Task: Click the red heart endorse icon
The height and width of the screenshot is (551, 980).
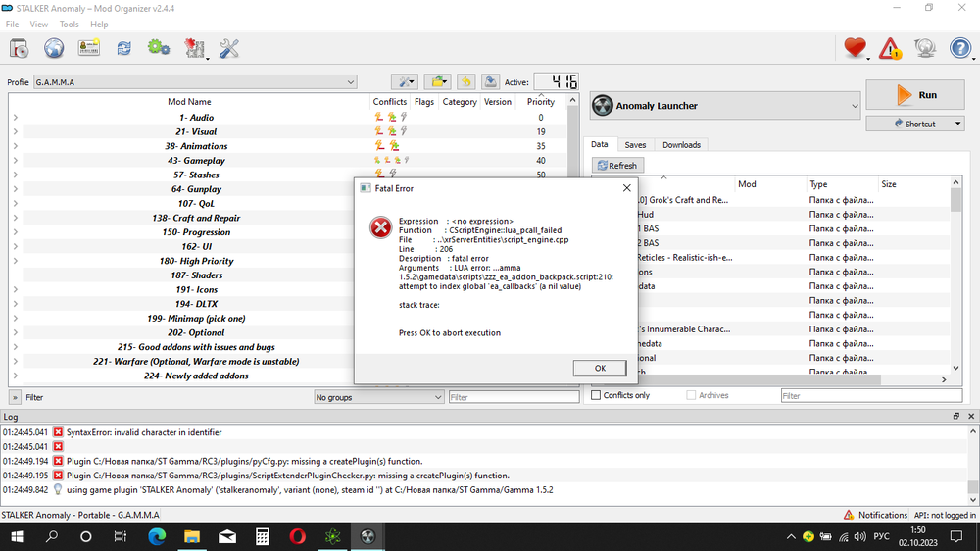Action: tap(856, 47)
